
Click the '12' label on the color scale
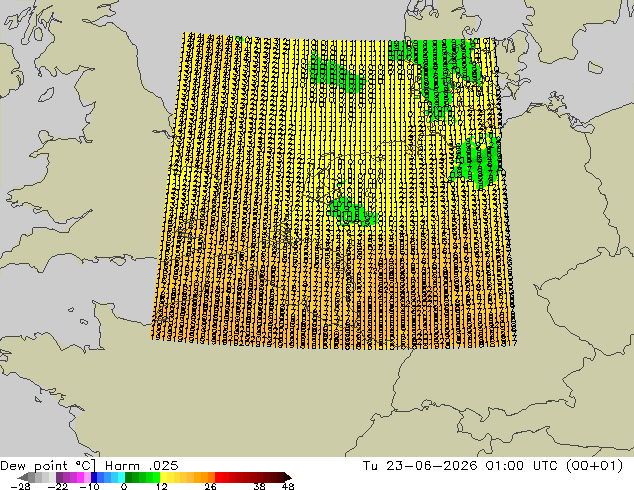162,486
